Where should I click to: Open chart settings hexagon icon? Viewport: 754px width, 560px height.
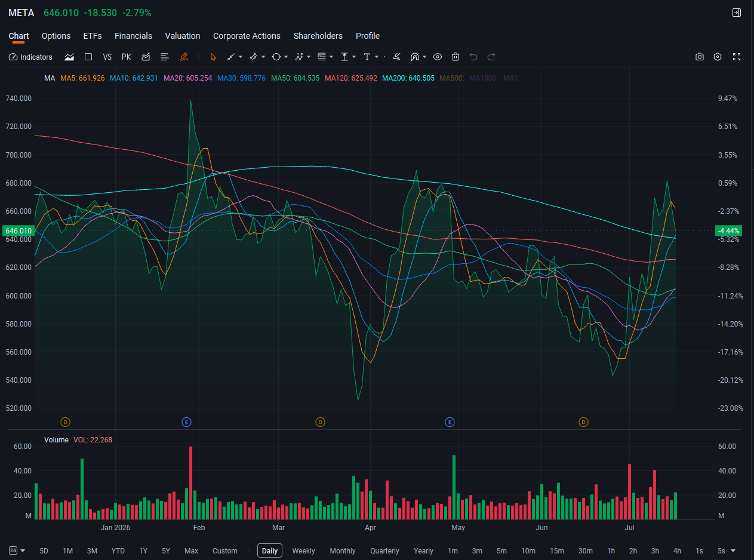coord(718,57)
